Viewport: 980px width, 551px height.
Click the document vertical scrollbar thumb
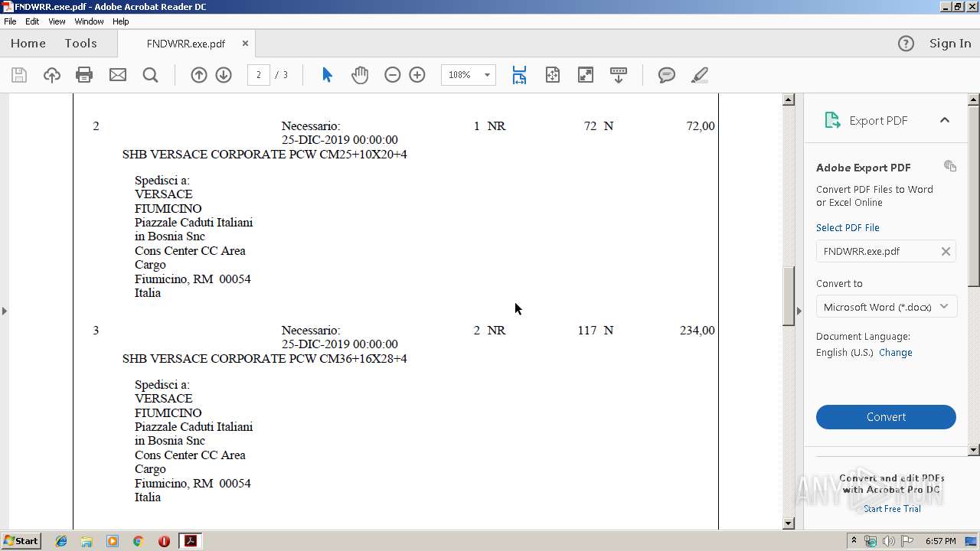(789, 295)
